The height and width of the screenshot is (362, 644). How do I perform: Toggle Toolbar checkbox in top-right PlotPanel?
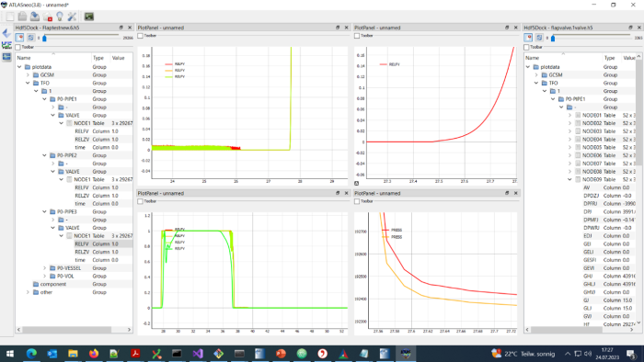[x=357, y=36]
